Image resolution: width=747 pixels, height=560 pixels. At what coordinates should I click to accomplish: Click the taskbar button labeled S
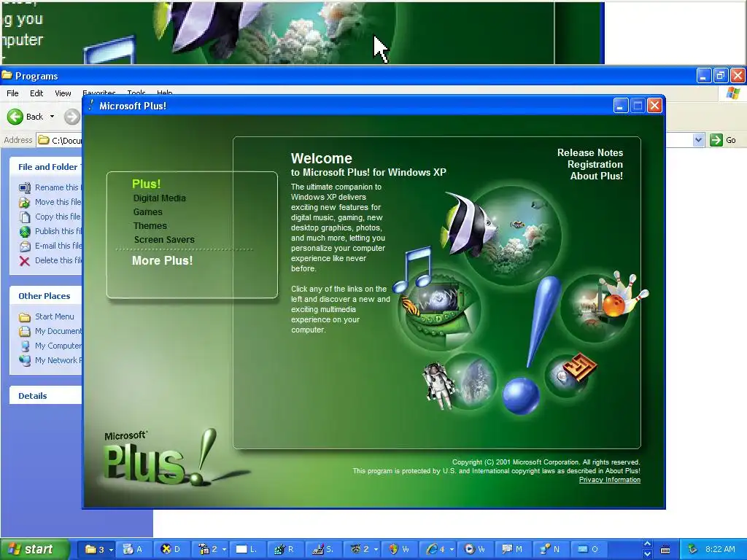[324, 550]
